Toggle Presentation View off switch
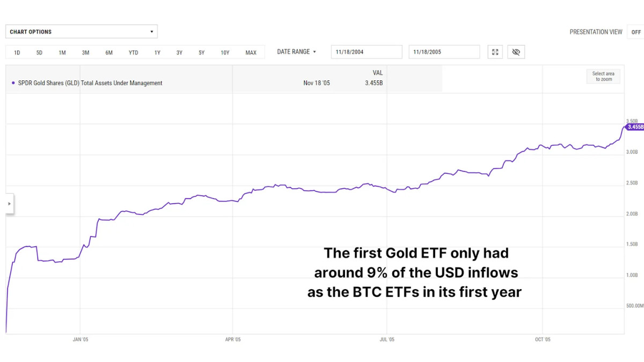The image size is (644, 362). pos(636,32)
